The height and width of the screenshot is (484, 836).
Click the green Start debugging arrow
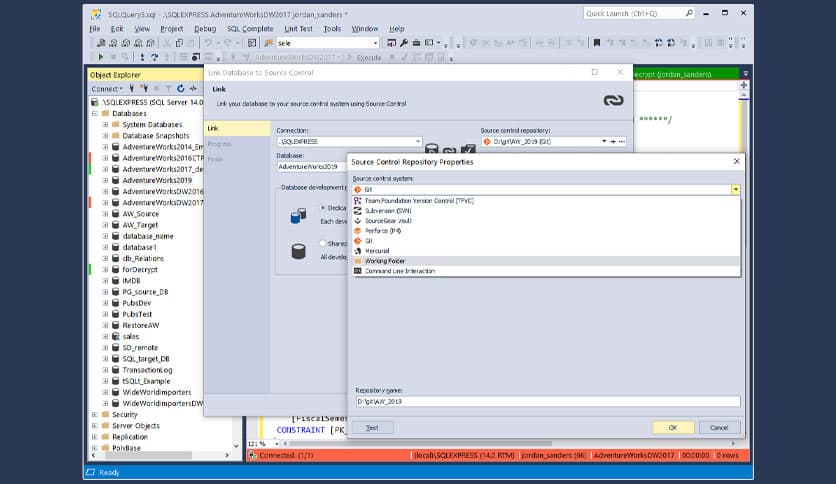tap(100, 57)
